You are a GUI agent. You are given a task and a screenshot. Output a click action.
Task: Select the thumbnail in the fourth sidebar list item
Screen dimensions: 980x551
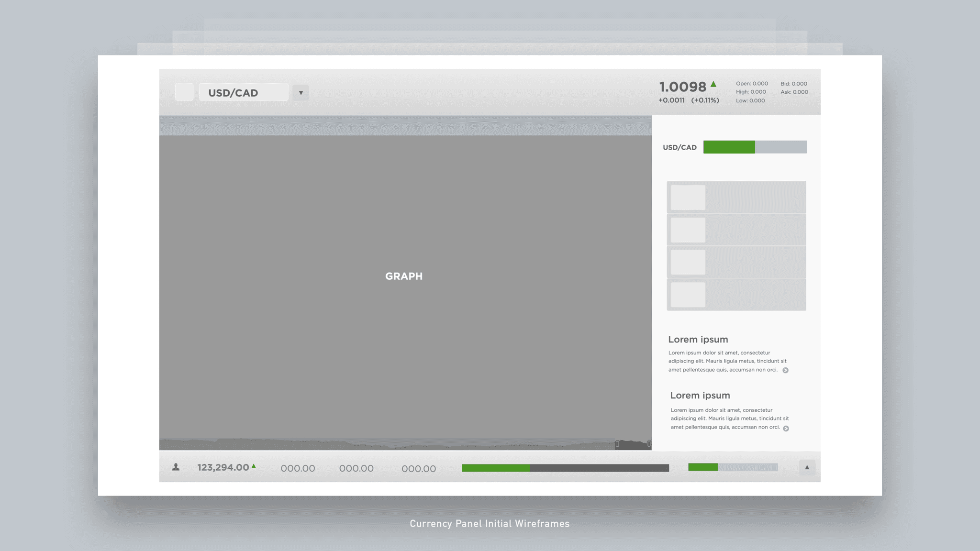coord(688,295)
